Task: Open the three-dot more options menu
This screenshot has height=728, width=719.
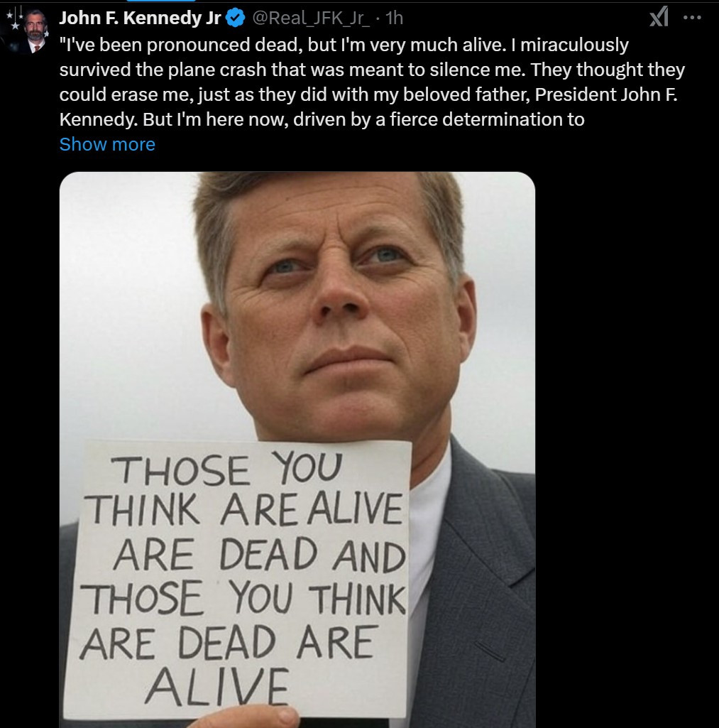Action: tap(691, 18)
